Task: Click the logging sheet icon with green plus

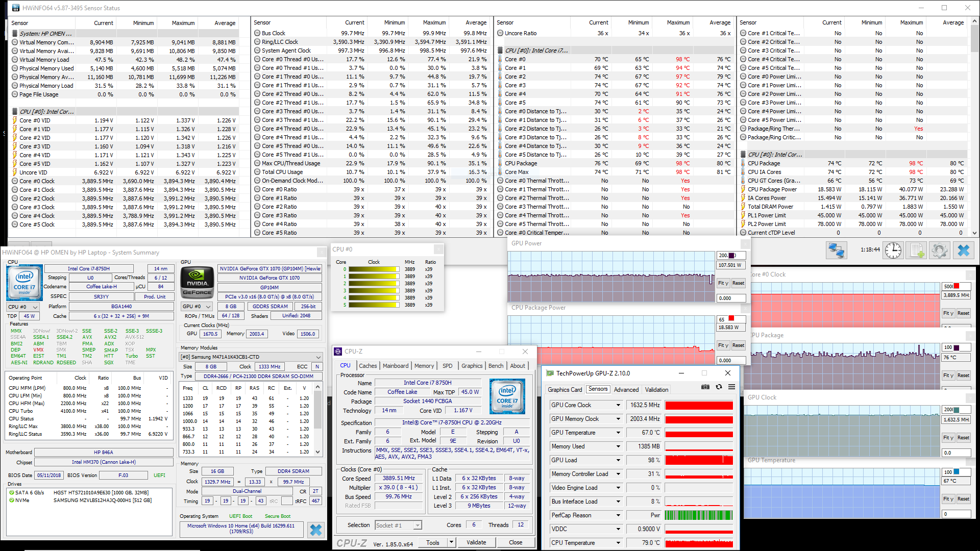Action: 917,250
